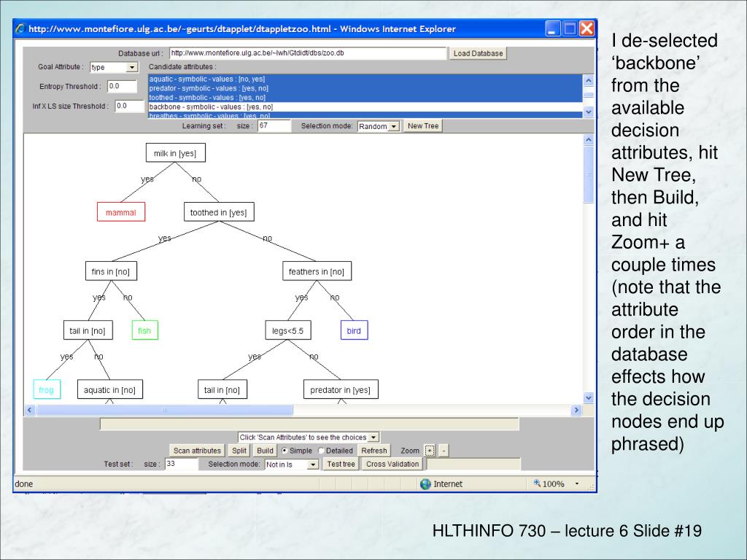Select 'toothed - symbolic' candidate attribute

[x=365, y=98]
